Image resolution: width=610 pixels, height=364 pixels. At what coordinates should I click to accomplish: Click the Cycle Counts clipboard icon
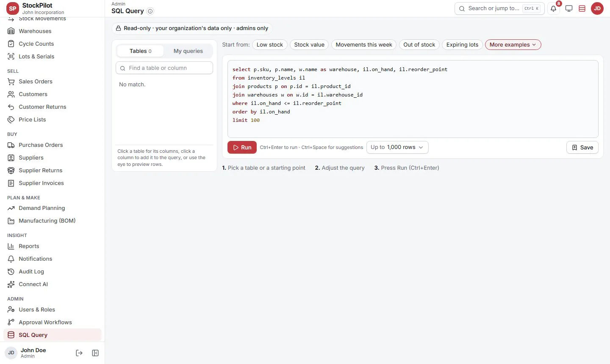pos(11,44)
